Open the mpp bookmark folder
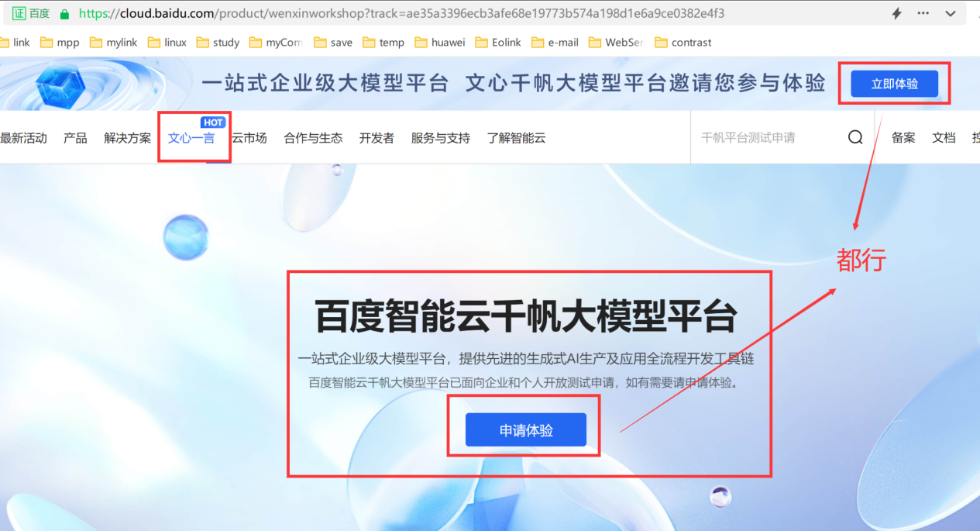The width and height of the screenshot is (980, 531). tap(60, 43)
